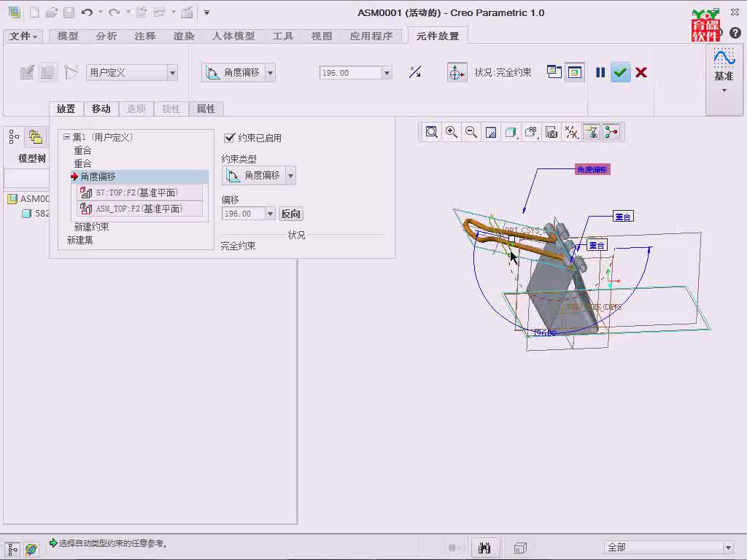This screenshot has height=560, width=747.
Task: Click the regenerate model icon
Action: [141, 12]
